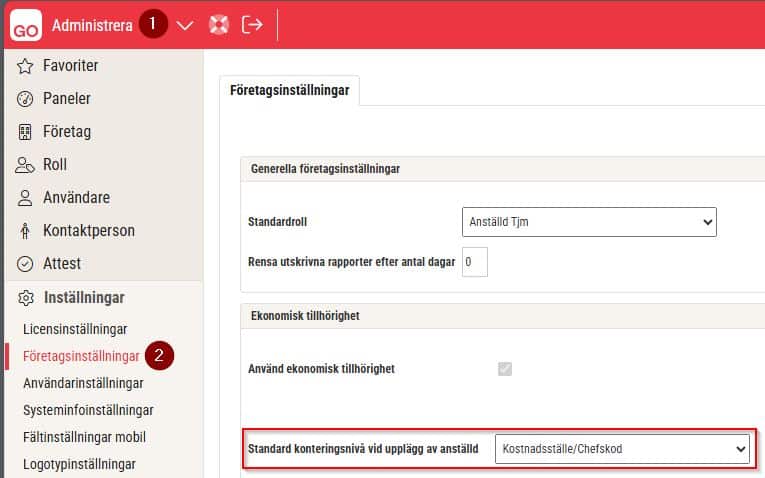Open Licensinställningar settings page
The image size is (765, 478).
[x=75, y=329]
